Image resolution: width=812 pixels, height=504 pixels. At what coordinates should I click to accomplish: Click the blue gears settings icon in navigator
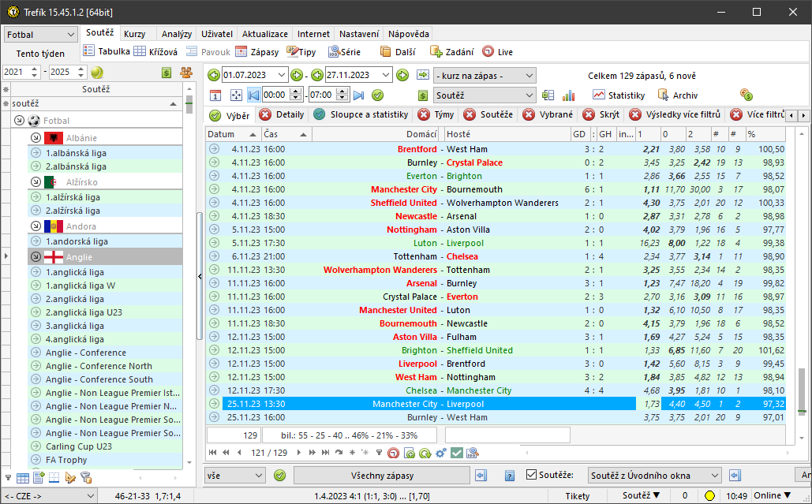tap(440, 453)
